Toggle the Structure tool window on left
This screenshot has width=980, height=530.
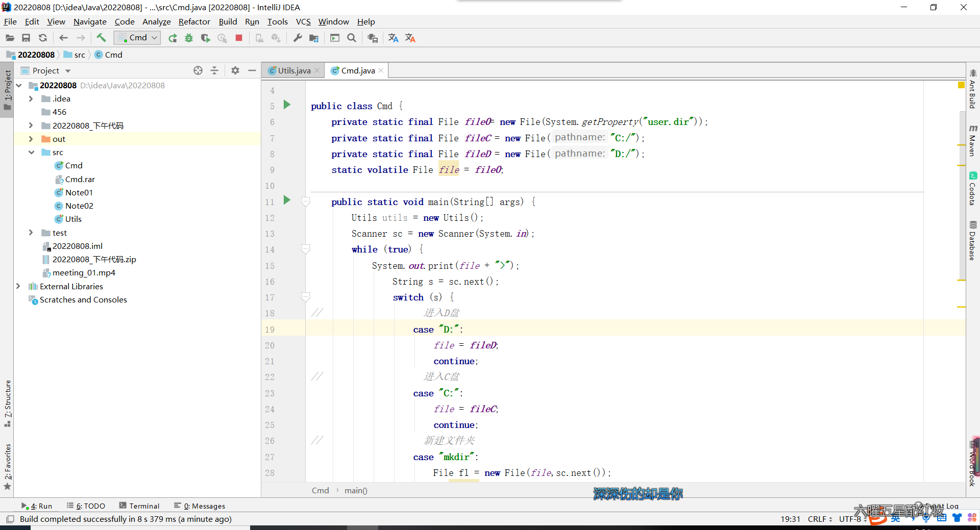coord(7,402)
